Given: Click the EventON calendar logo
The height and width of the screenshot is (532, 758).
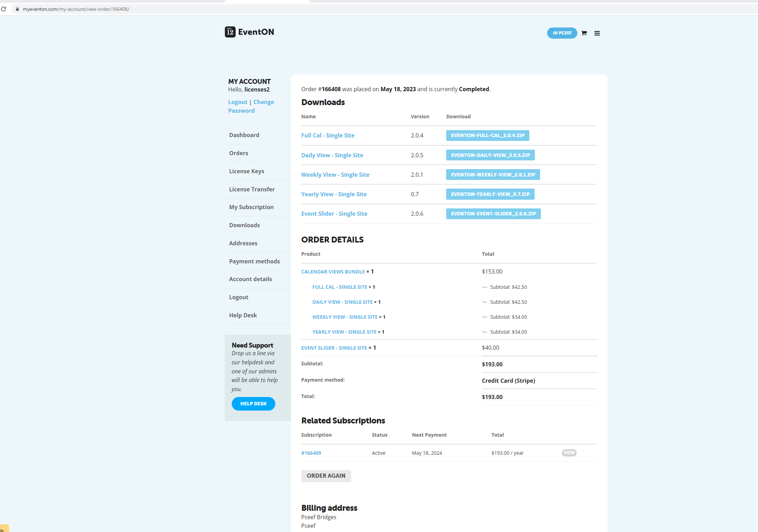Looking at the screenshot, I should coord(230,32).
